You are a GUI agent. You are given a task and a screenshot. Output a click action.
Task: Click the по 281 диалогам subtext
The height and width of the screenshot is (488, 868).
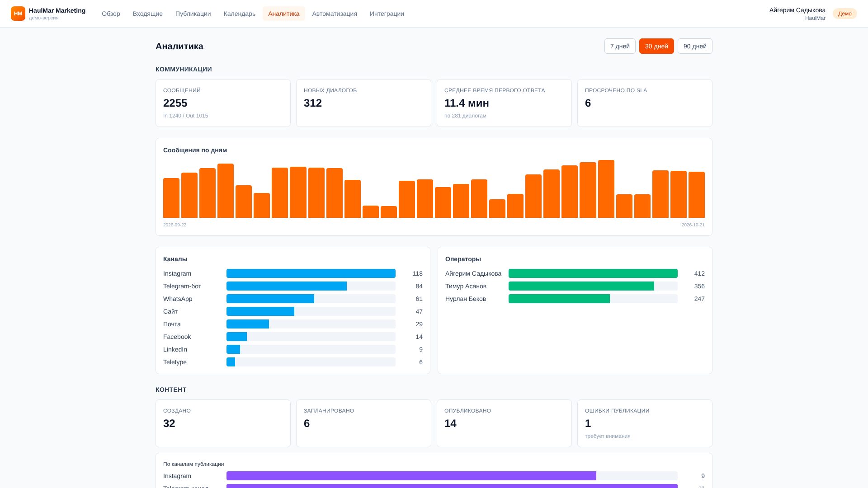coord(465,116)
